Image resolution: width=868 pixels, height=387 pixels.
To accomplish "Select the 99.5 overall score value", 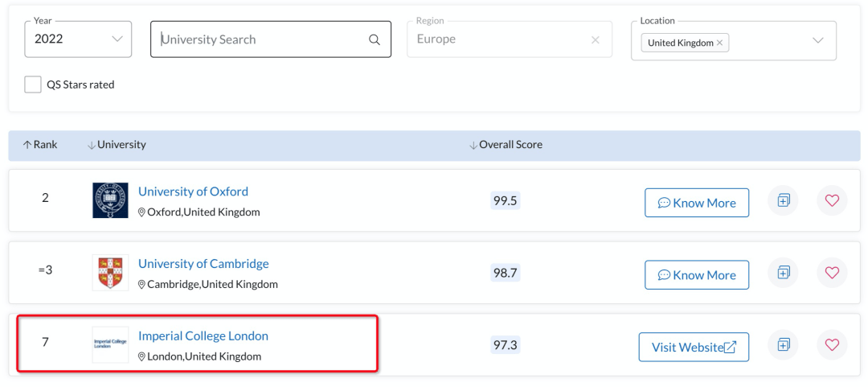I will [x=506, y=200].
